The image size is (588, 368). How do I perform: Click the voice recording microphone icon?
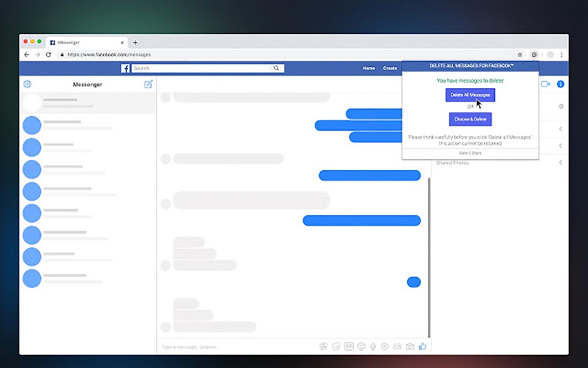374,346
